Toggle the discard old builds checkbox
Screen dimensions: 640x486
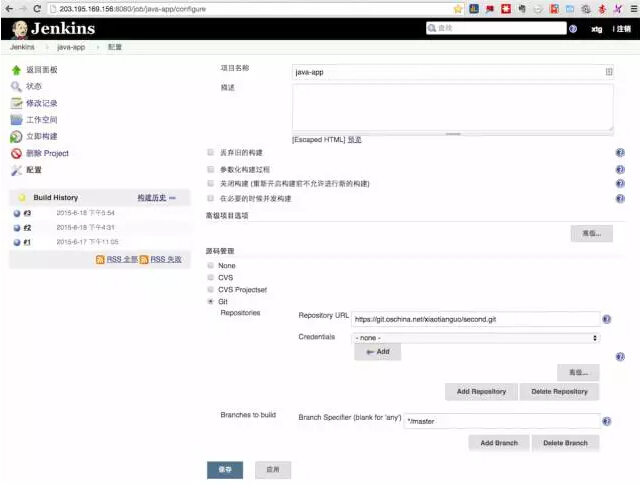click(211, 152)
